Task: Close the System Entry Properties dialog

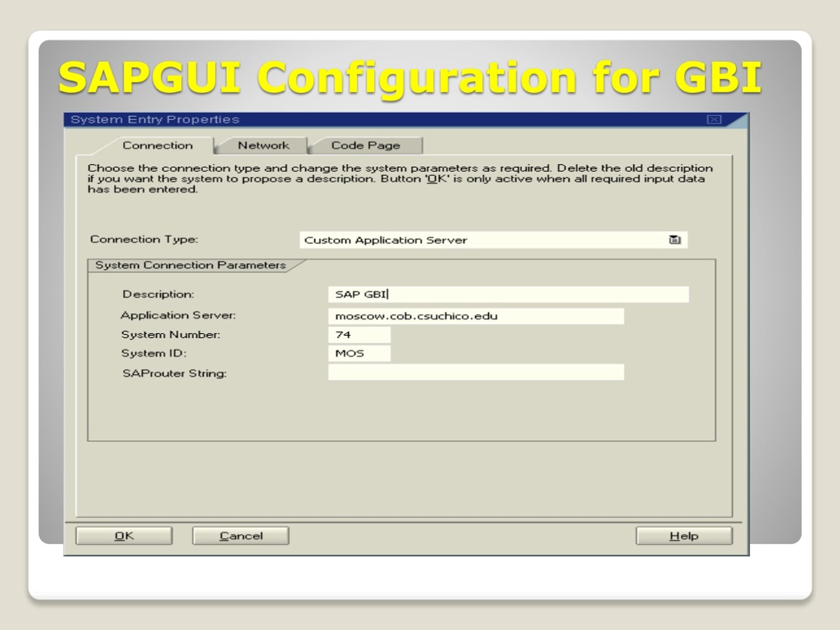Action: pyautogui.click(x=714, y=119)
